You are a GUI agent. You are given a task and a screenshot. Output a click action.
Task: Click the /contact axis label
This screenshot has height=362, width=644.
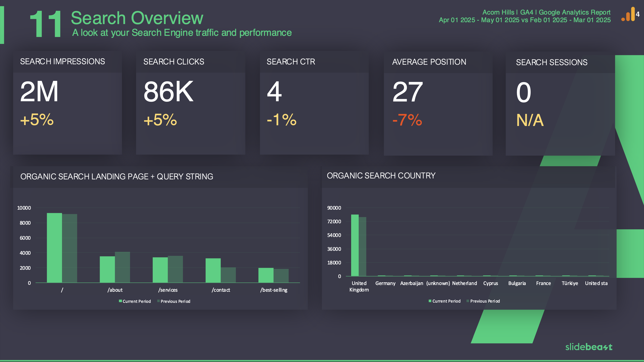point(221,290)
